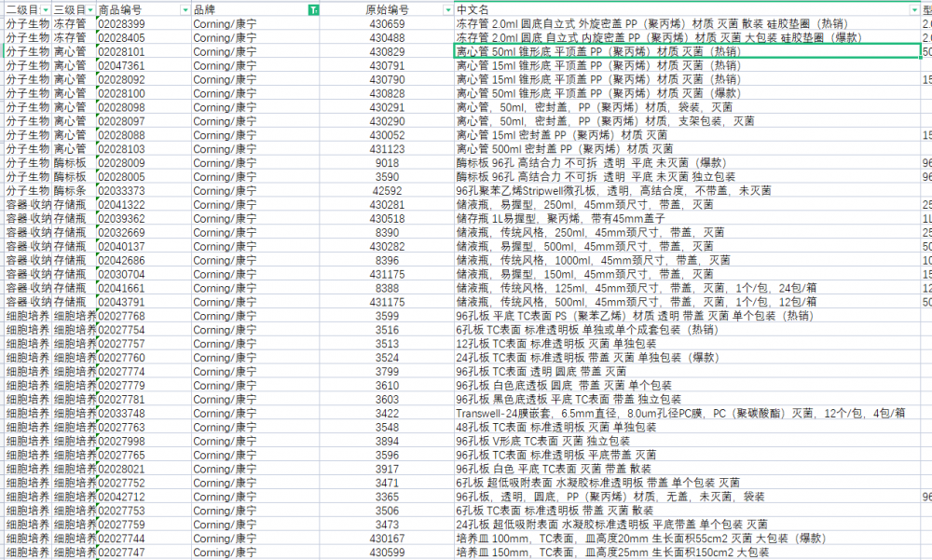932x560 pixels.
Task: Select the original number 3799 cell
Action: 387,372
